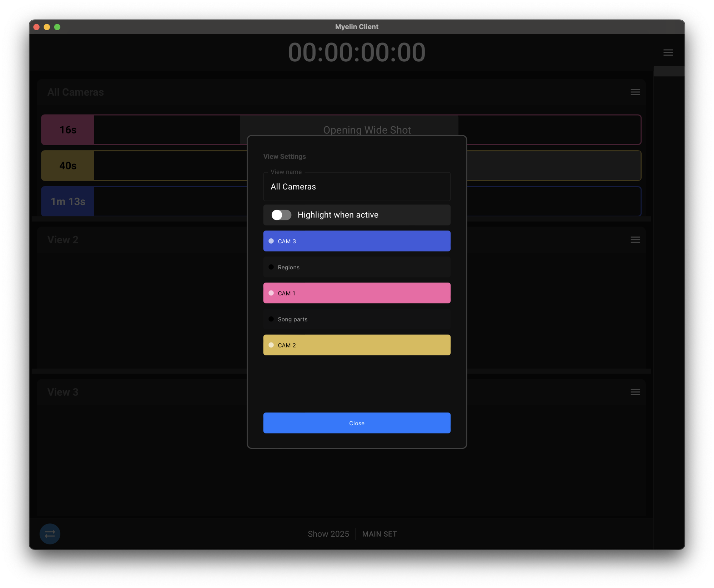The height and width of the screenshot is (588, 714).
Task: Enable the Regions track in view
Action: click(357, 267)
